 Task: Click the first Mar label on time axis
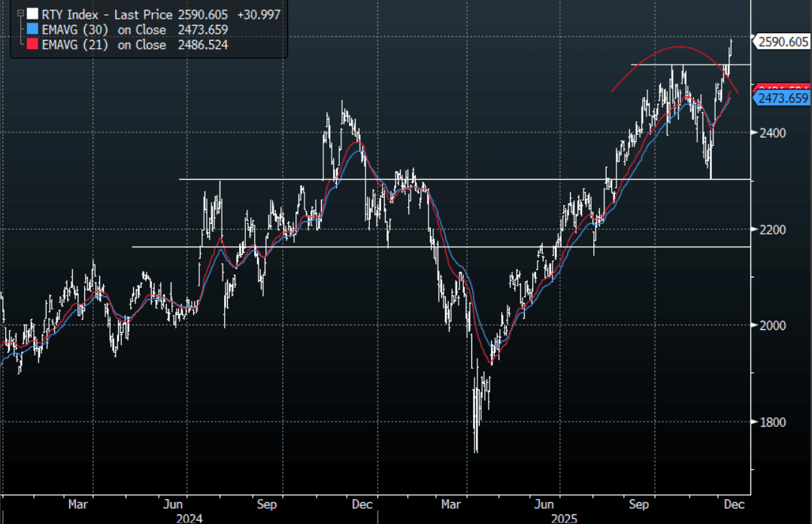(78, 504)
